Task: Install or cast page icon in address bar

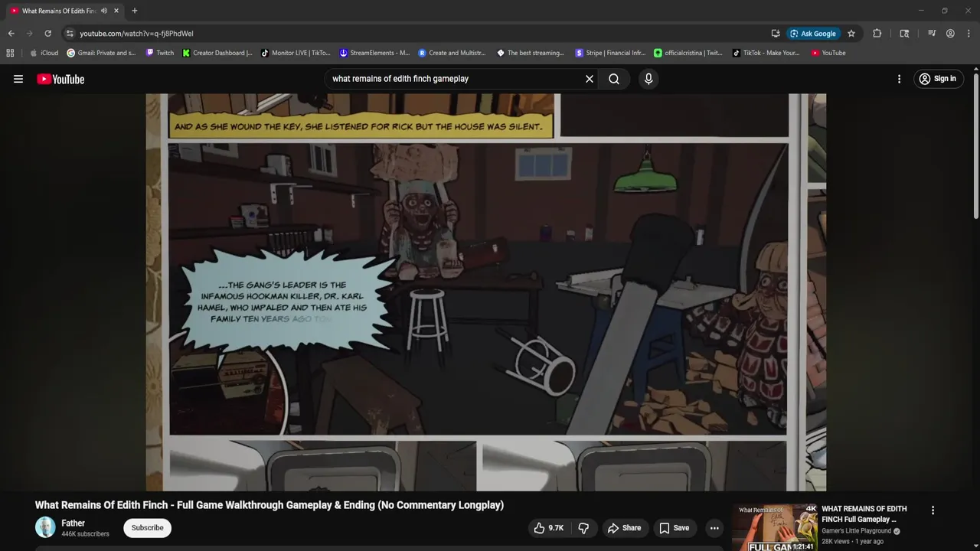Action: 776,34
